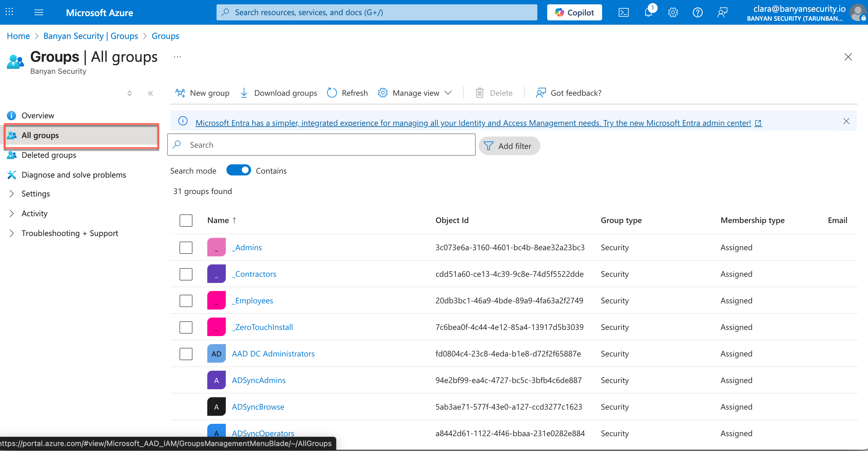Image resolution: width=868 pixels, height=451 pixels.
Task: Click the help question mark icon
Action: 697,12
